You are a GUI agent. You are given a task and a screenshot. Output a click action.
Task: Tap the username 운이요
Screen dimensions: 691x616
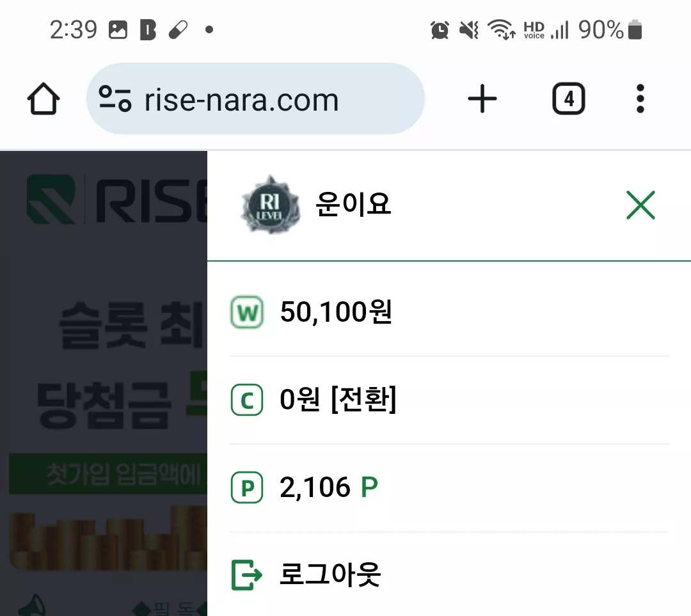point(353,205)
